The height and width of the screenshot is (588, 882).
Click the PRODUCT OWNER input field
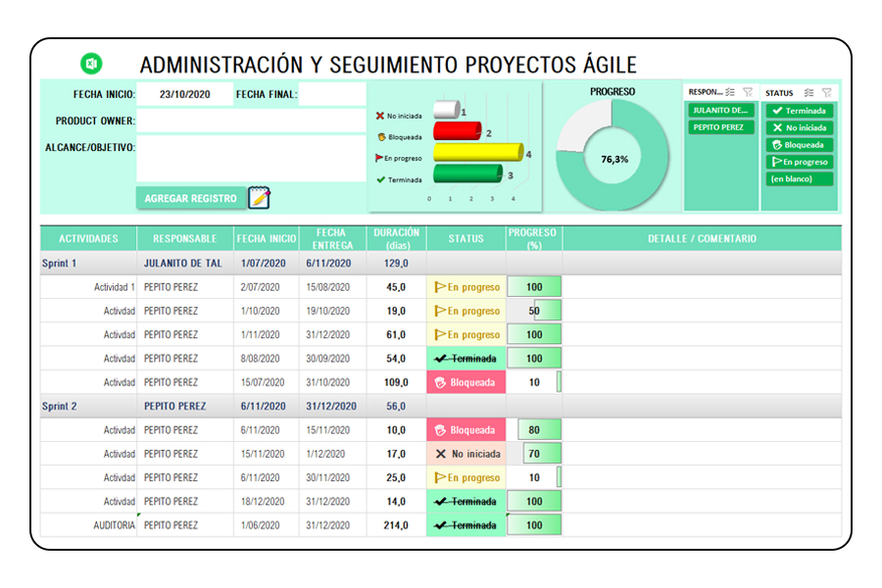tap(251, 121)
